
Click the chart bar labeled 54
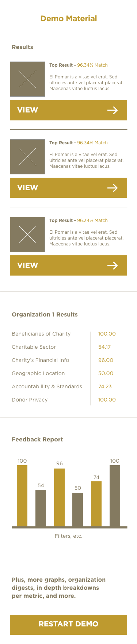(x=41, y=508)
